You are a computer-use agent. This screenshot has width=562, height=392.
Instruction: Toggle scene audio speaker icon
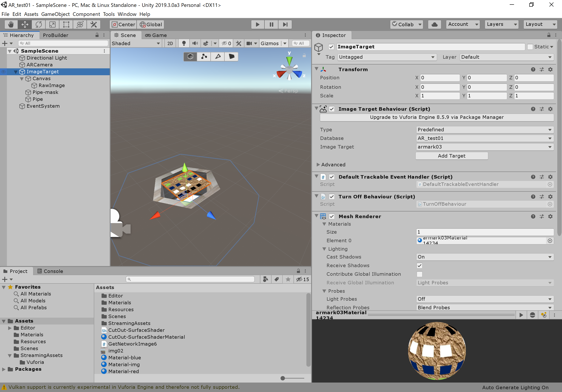coord(195,43)
